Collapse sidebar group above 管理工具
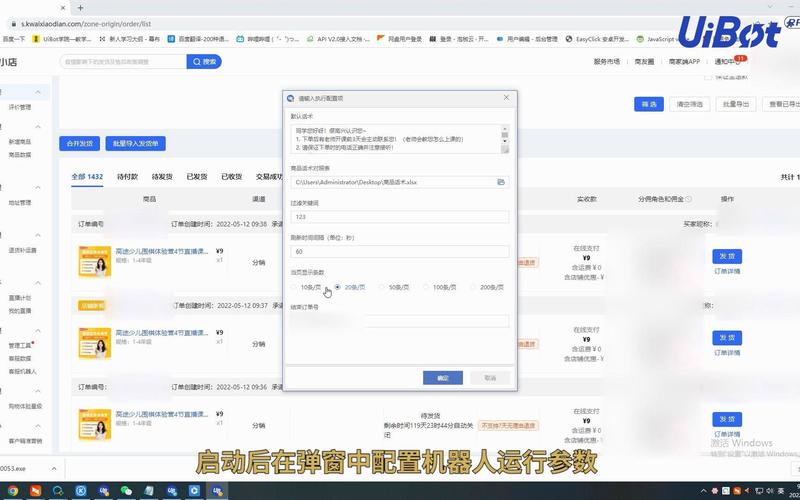800x500 pixels. (38, 331)
